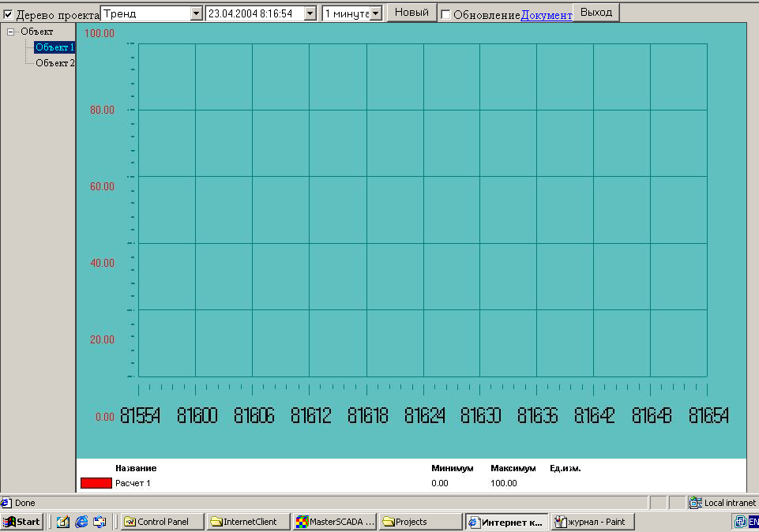Open журнал - Paint taskbar item
Image resolution: width=759 pixels, height=532 pixels.
[x=592, y=522]
